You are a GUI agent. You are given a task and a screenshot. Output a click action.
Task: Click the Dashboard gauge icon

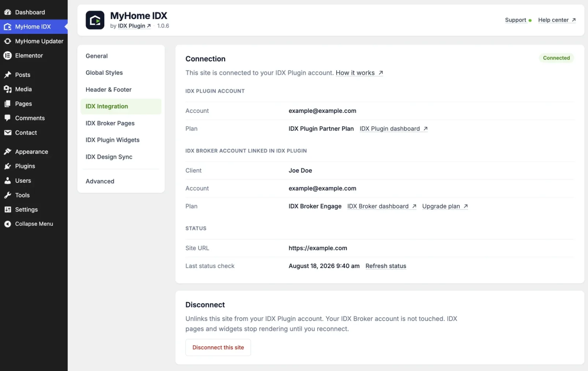pyautogui.click(x=7, y=12)
